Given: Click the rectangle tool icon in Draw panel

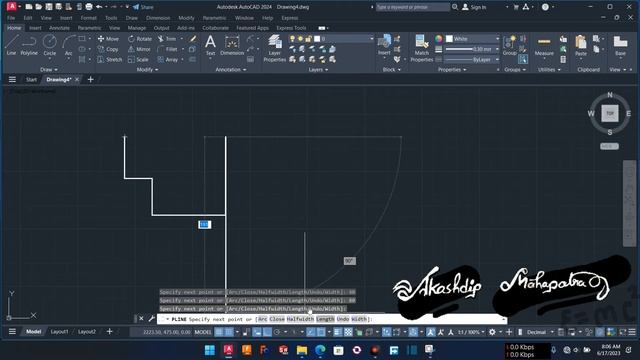Looking at the screenshot, I should click(x=82, y=39).
